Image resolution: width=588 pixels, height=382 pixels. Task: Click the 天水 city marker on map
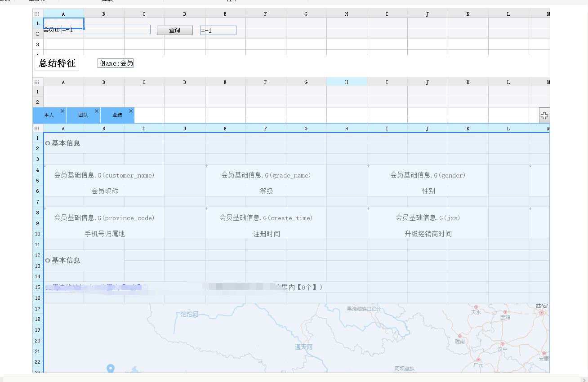click(x=476, y=307)
